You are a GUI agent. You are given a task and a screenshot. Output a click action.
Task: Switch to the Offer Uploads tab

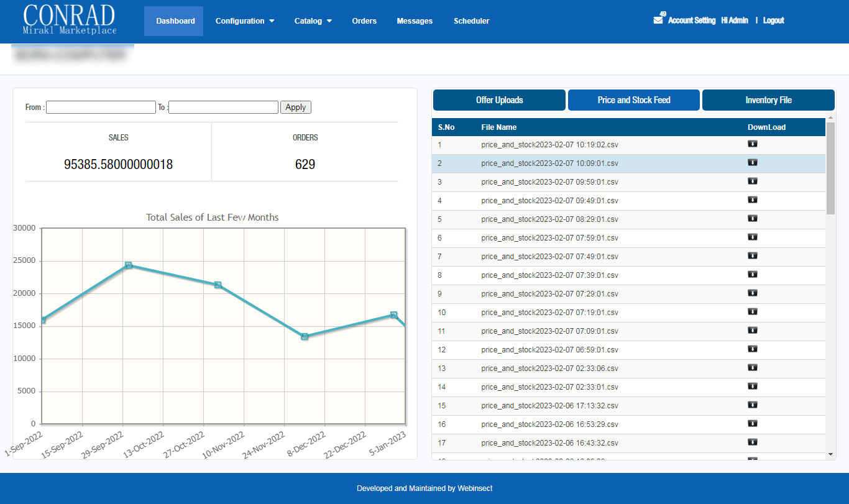click(499, 100)
